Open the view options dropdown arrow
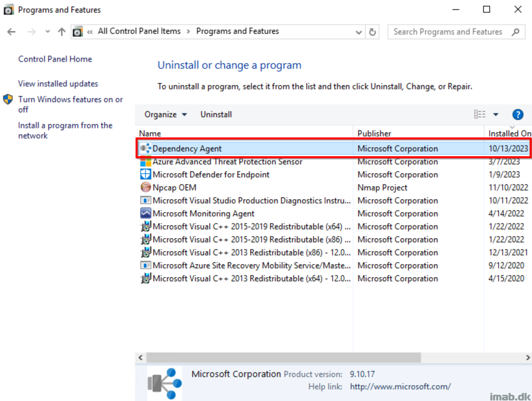The height and width of the screenshot is (401, 532). point(496,115)
